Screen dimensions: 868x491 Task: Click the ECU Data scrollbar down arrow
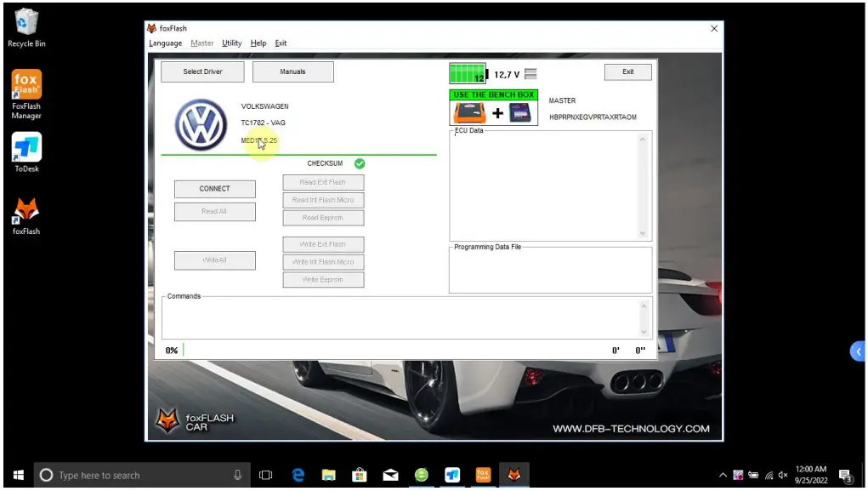(642, 232)
